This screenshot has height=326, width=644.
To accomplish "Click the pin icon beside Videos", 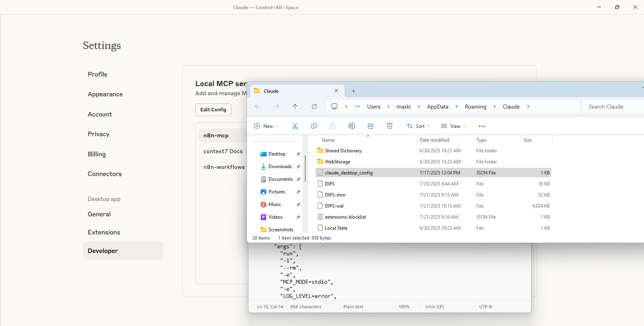I will [x=299, y=217].
